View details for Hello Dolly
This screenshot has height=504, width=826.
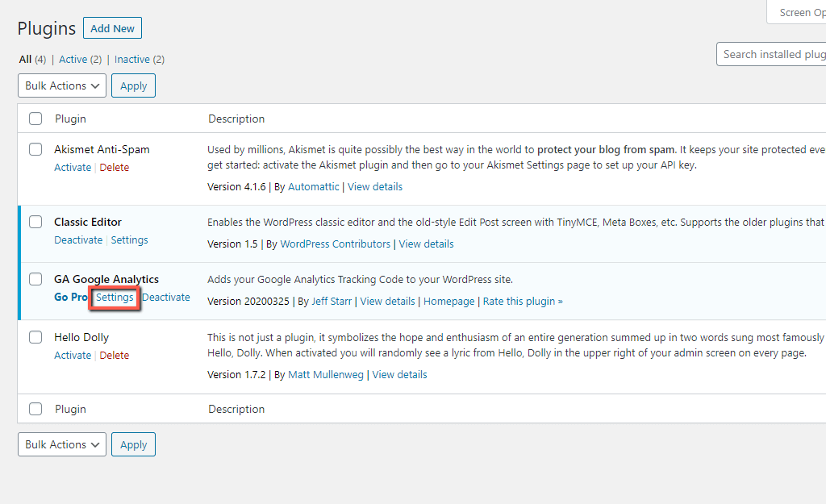pos(400,375)
